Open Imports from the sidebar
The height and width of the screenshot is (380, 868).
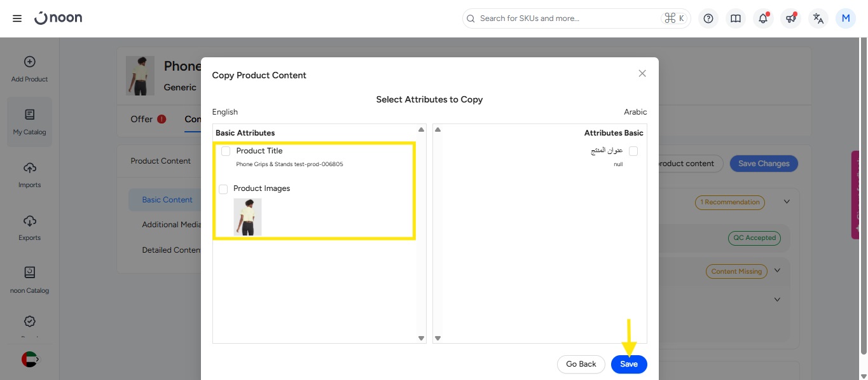[29, 174]
